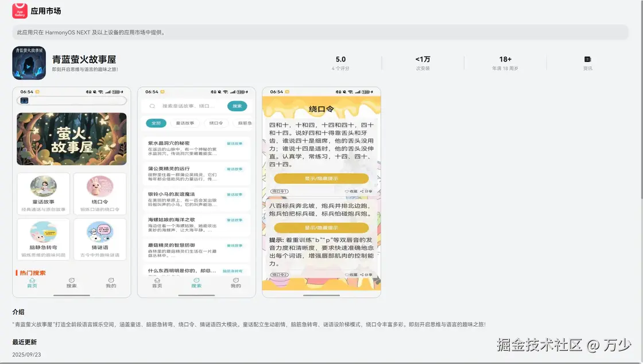Tap 我的 tab in first screenshot
643x364 pixels.
click(111, 283)
